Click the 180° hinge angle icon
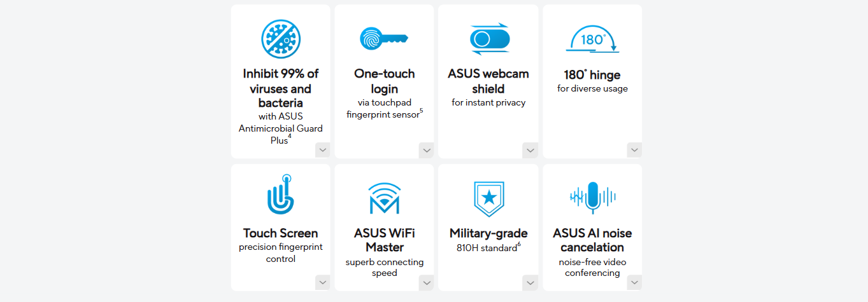The width and height of the screenshot is (868, 302). pyautogui.click(x=592, y=39)
